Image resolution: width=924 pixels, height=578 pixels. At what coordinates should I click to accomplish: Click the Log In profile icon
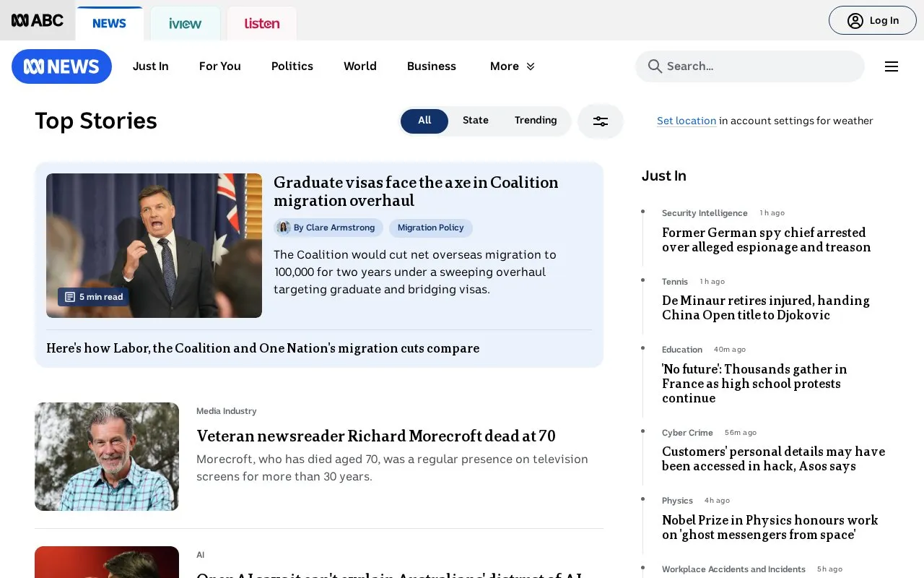click(x=855, y=21)
